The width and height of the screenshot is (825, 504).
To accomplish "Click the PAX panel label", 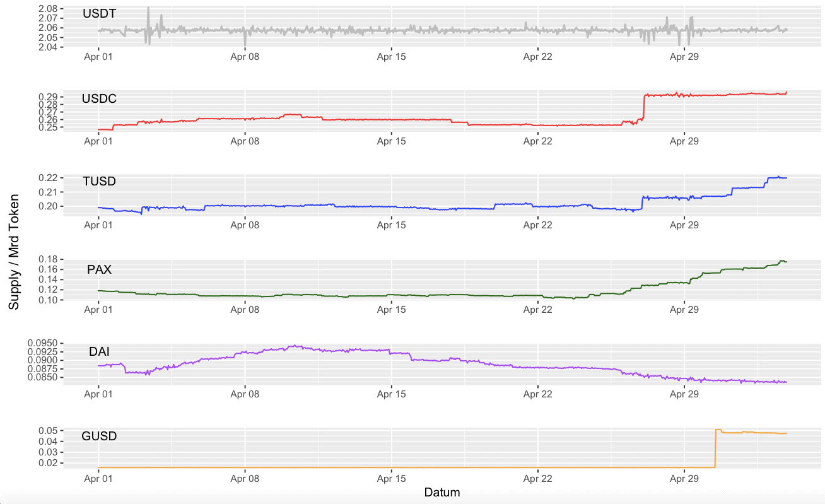I will click(x=99, y=269).
